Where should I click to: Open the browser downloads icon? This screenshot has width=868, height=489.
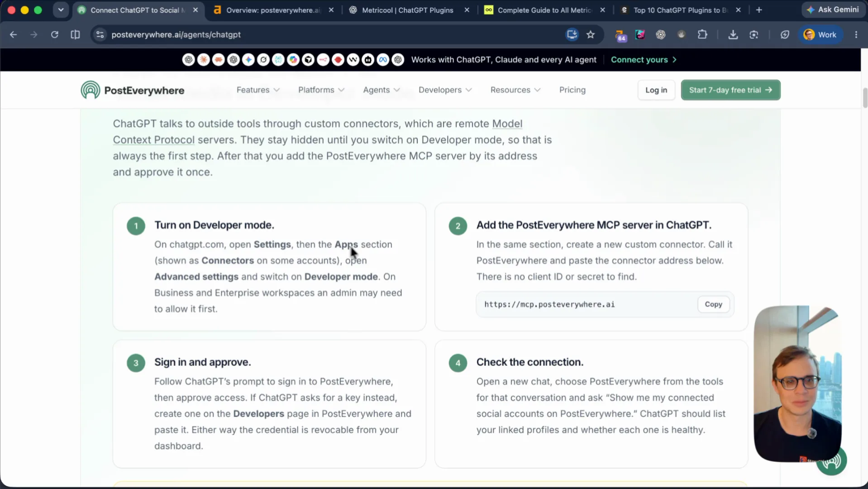pos(733,34)
